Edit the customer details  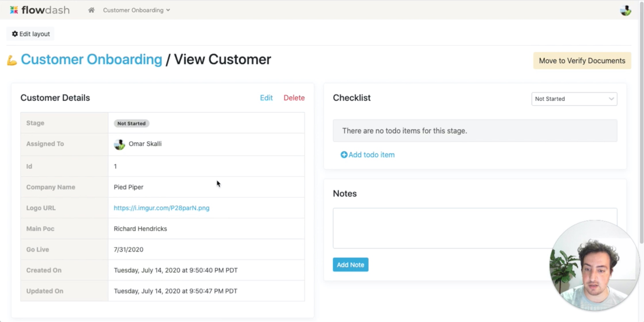point(266,98)
